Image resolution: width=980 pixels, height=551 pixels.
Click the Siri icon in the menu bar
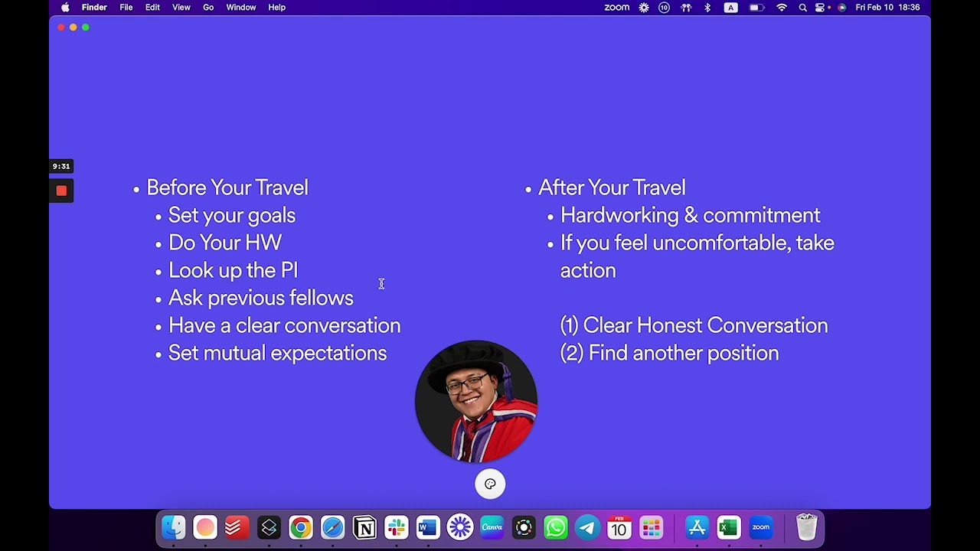pos(842,8)
